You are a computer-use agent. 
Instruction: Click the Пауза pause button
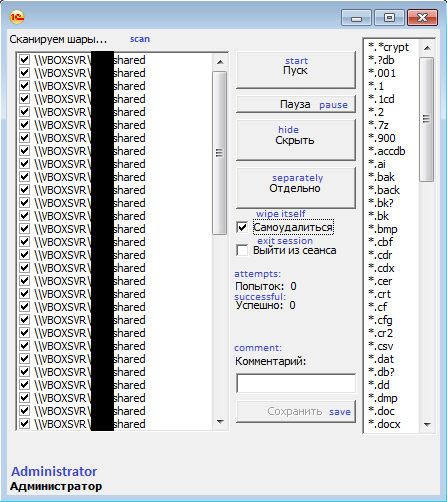pos(296,104)
